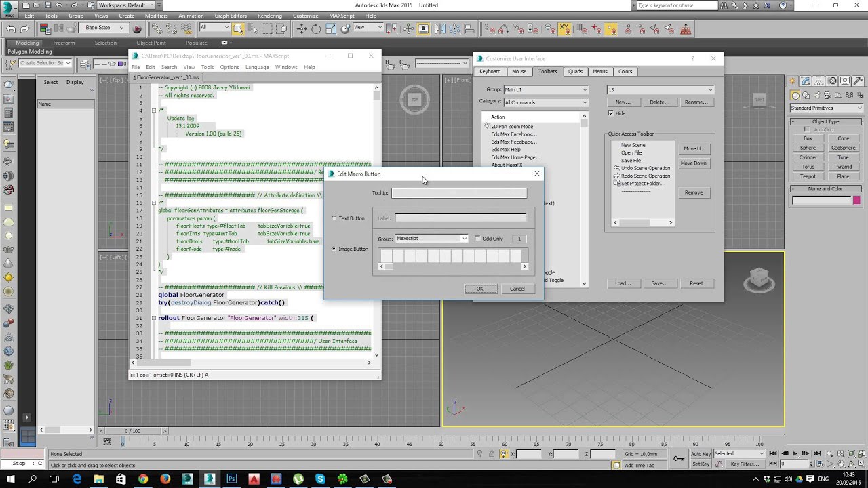Select the Geometry category icon
The height and width of the screenshot is (488, 868).
(x=796, y=96)
